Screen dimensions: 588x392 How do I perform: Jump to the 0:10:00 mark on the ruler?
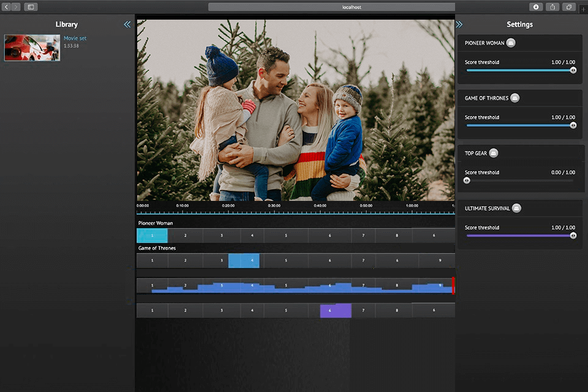tap(183, 206)
